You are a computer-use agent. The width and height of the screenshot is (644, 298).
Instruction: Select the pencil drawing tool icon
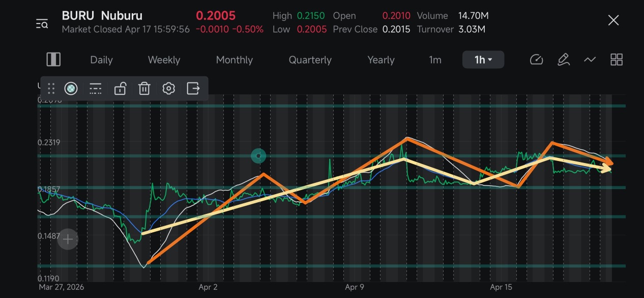tap(563, 60)
